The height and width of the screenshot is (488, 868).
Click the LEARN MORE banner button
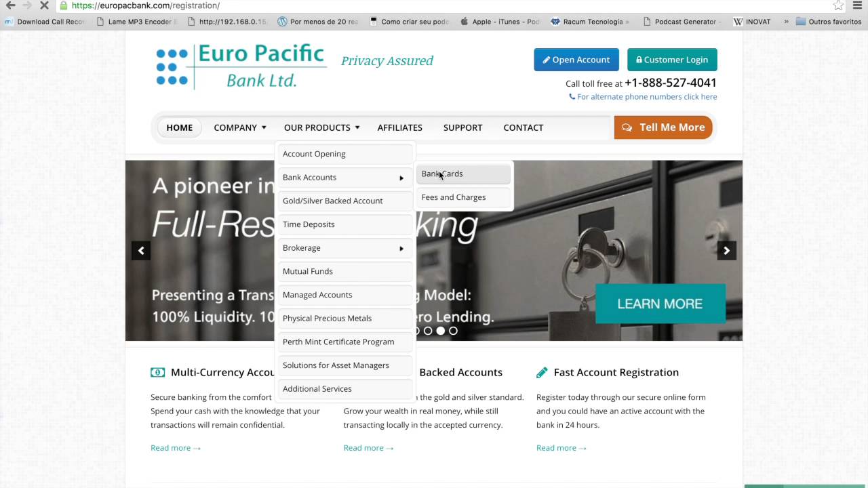[x=660, y=304]
